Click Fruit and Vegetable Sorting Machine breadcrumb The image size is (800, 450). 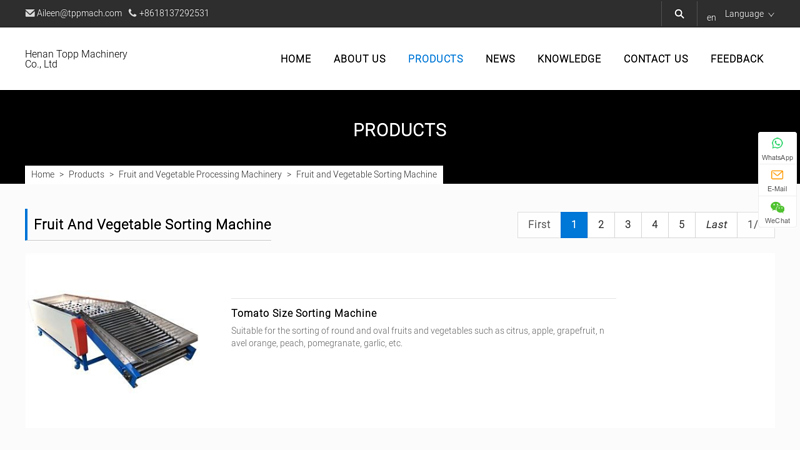click(x=366, y=174)
